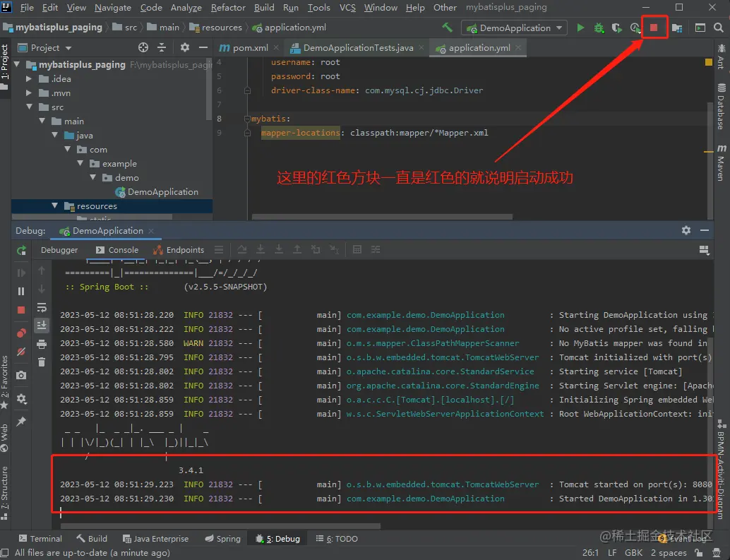Select DemoApplication class in project tree

coord(162,192)
